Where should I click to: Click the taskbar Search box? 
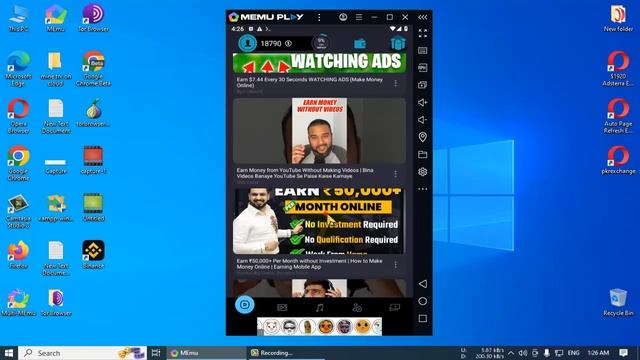pyautogui.click(x=82, y=353)
